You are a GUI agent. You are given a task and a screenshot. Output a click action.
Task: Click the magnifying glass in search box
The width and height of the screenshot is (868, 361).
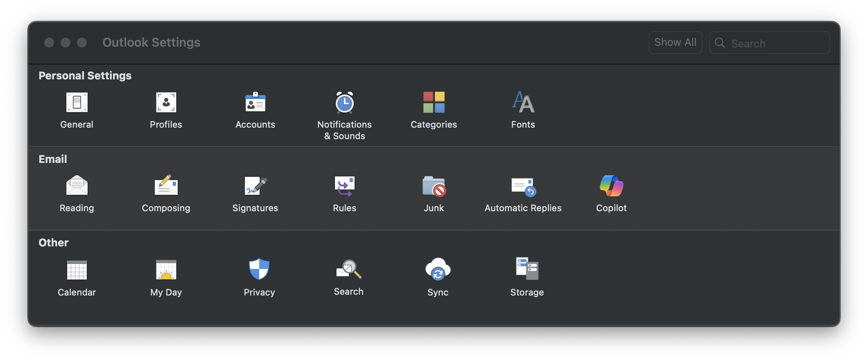coord(720,43)
